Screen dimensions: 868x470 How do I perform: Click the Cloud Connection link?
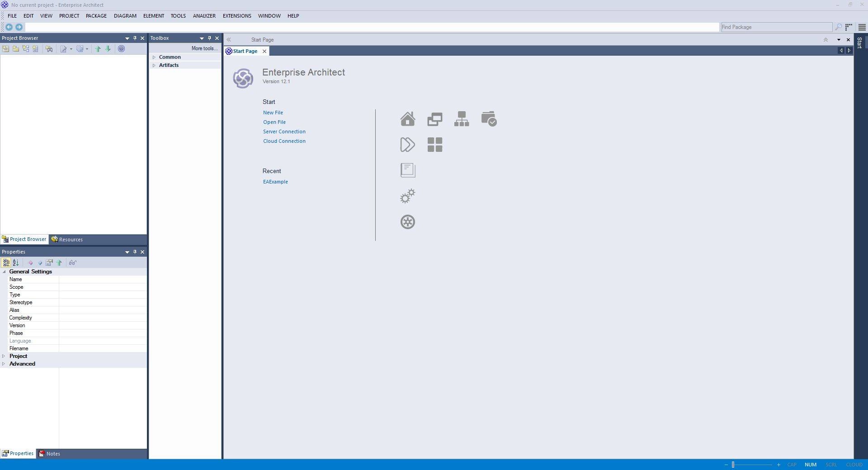tap(284, 141)
